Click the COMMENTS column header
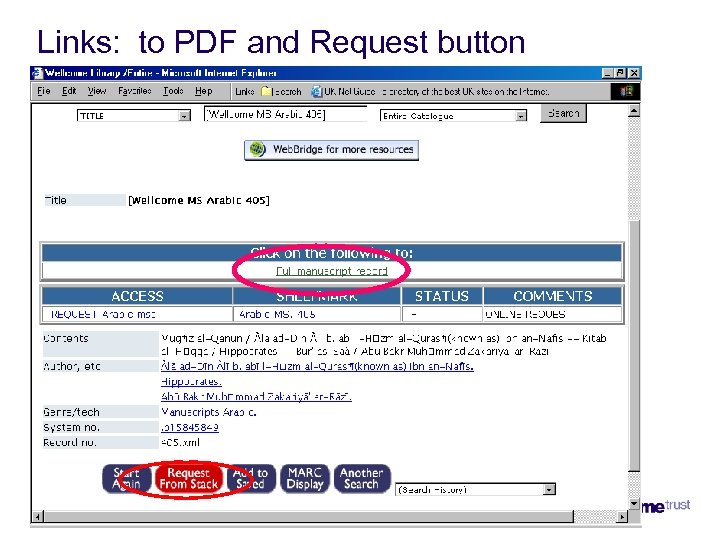The image size is (720, 540). (x=553, y=296)
